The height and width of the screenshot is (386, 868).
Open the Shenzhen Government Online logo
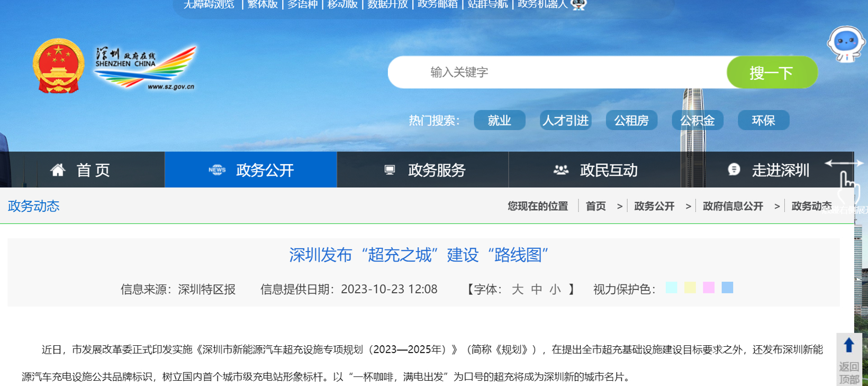[146, 68]
